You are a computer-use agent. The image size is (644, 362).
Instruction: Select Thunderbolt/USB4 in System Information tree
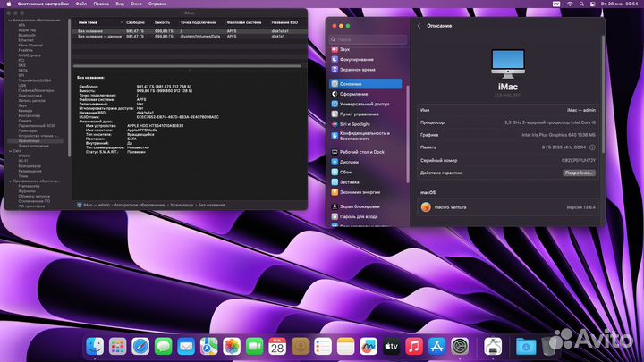coord(35,80)
